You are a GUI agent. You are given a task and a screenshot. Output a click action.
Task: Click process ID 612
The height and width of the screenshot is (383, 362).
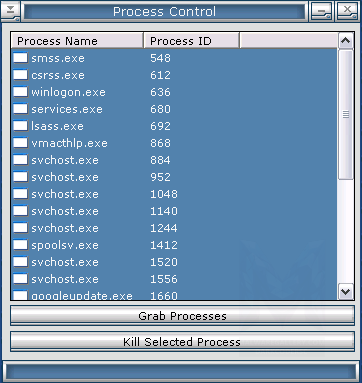(x=160, y=75)
